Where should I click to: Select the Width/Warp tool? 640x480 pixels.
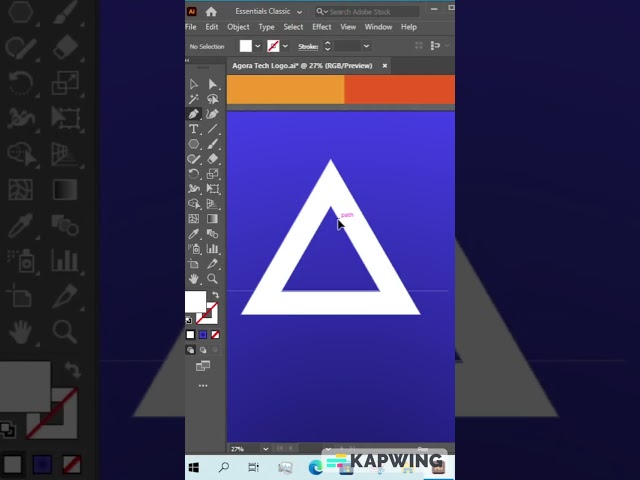tap(193, 189)
